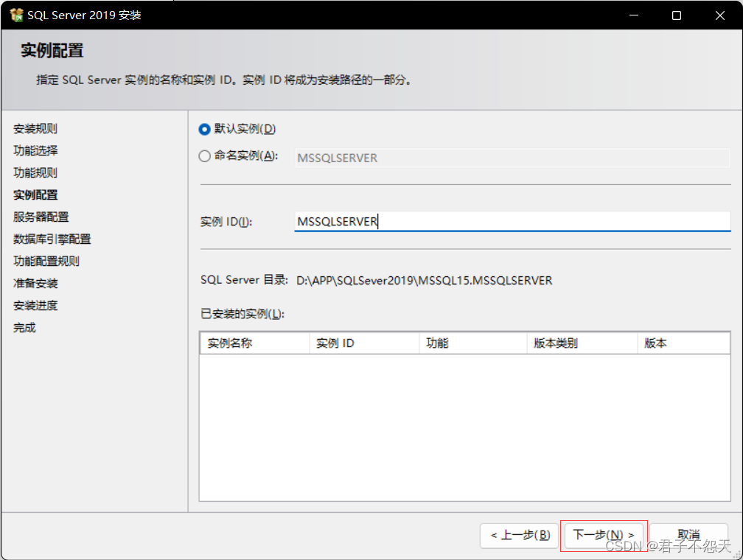Open the 数据库引擎配置 step in sidebar

[52, 239]
